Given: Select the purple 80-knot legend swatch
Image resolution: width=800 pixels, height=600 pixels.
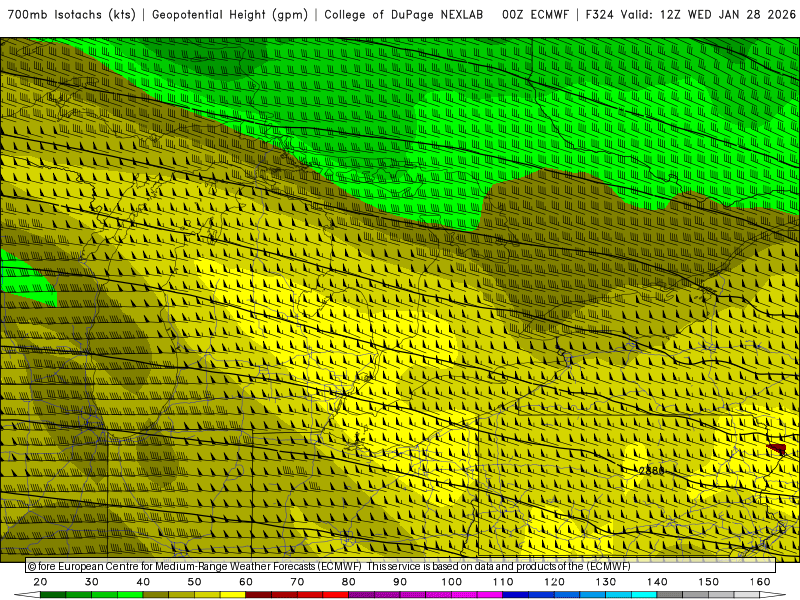Looking at the screenshot, I should 361,595.
